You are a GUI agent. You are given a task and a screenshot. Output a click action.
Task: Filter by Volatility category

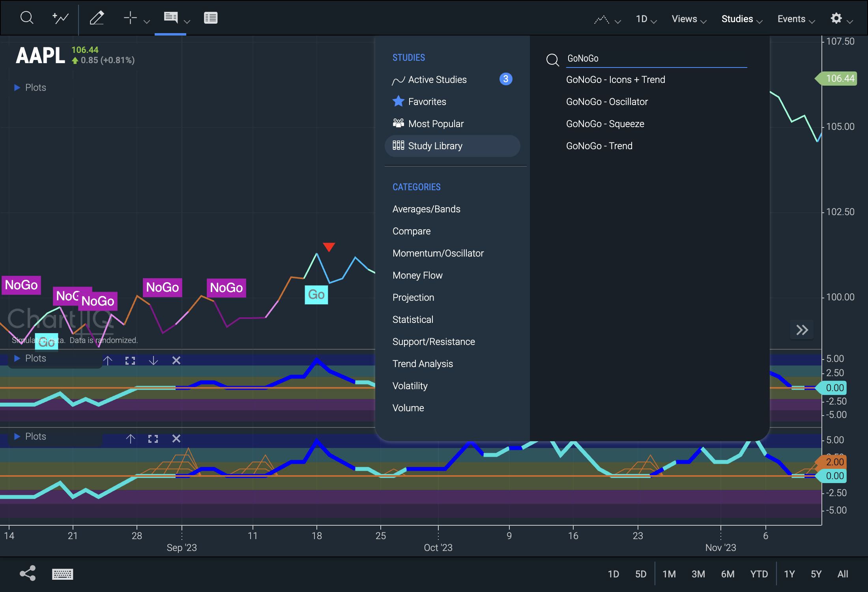point(410,386)
